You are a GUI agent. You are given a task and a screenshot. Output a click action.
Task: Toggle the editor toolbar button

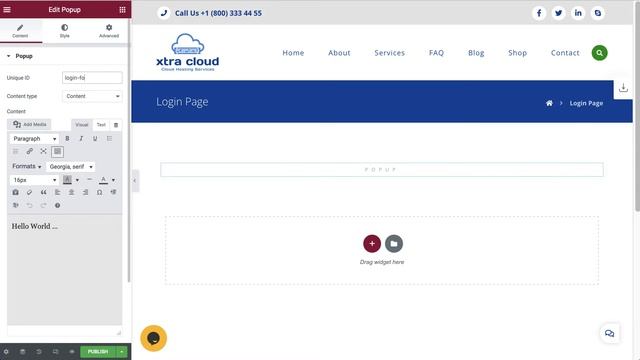tap(58, 151)
